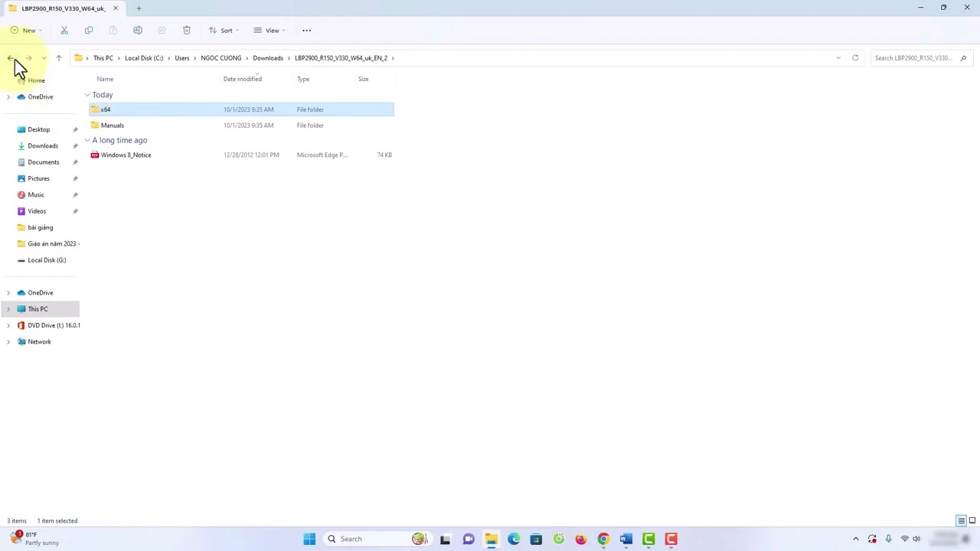
Task: Open Desktop in quick access
Action: [39, 129]
